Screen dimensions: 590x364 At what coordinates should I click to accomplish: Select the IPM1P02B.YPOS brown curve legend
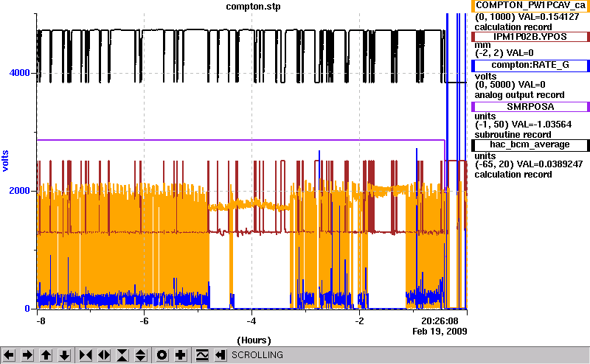tap(530, 37)
